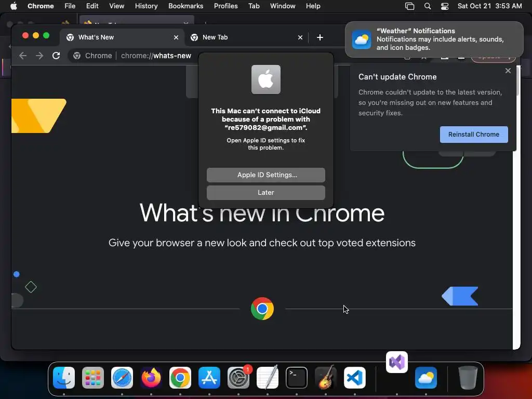Click the purple Visual Studio icon

[396, 362]
